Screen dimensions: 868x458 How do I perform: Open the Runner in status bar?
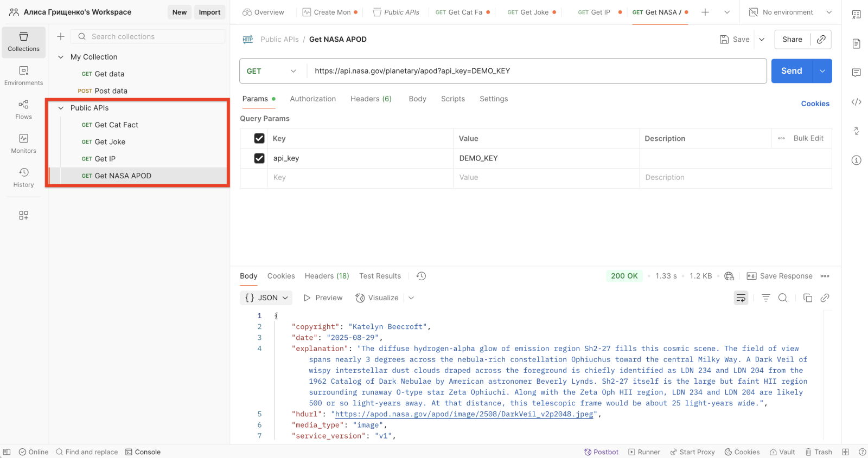[x=644, y=452]
